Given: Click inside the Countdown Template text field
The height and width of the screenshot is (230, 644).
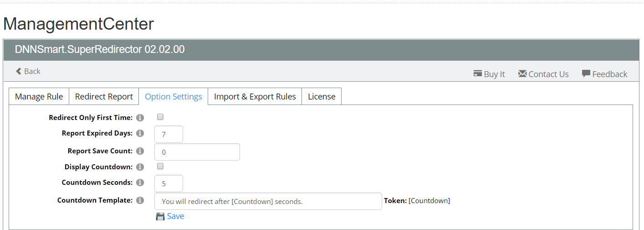Looking at the screenshot, I should point(268,201).
